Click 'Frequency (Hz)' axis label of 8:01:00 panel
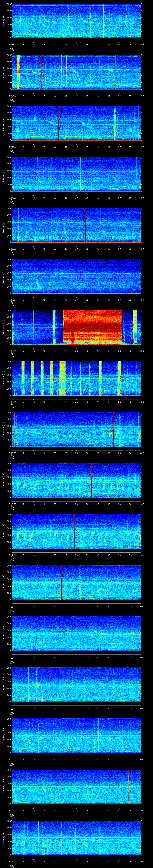Screen dimensions: 153x868 click(x=3, y=21)
